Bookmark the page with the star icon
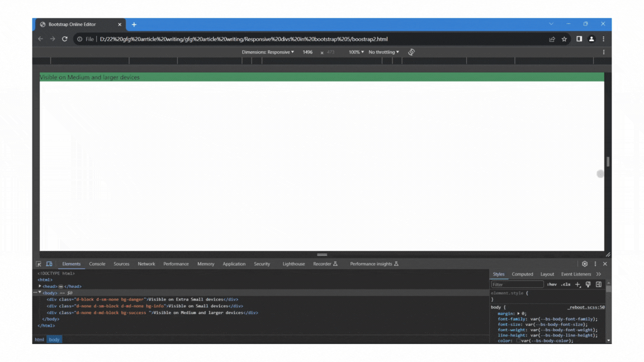The height and width of the screenshot is (362, 644). pos(564,39)
